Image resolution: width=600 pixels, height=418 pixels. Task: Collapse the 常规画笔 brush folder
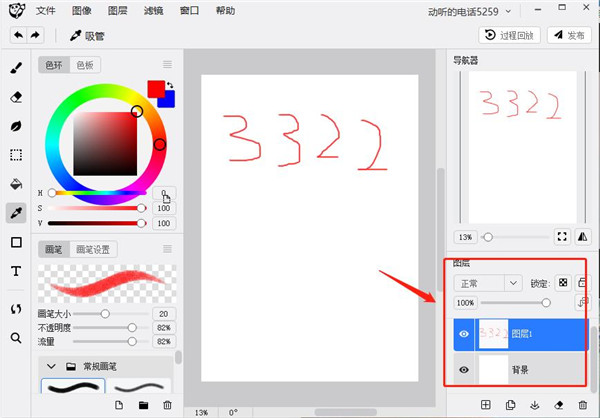tap(51, 367)
